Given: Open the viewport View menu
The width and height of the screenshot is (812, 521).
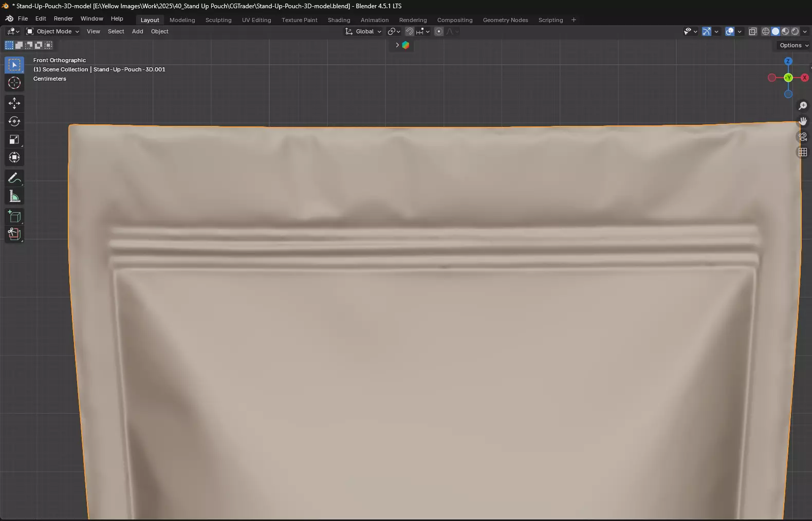Looking at the screenshot, I should tap(93, 31).
